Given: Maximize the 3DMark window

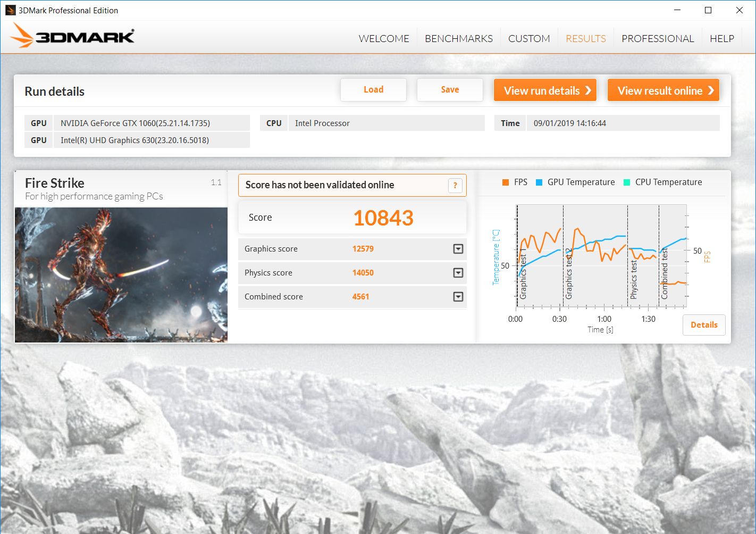Looking at the screenshot, I should 708,10.
